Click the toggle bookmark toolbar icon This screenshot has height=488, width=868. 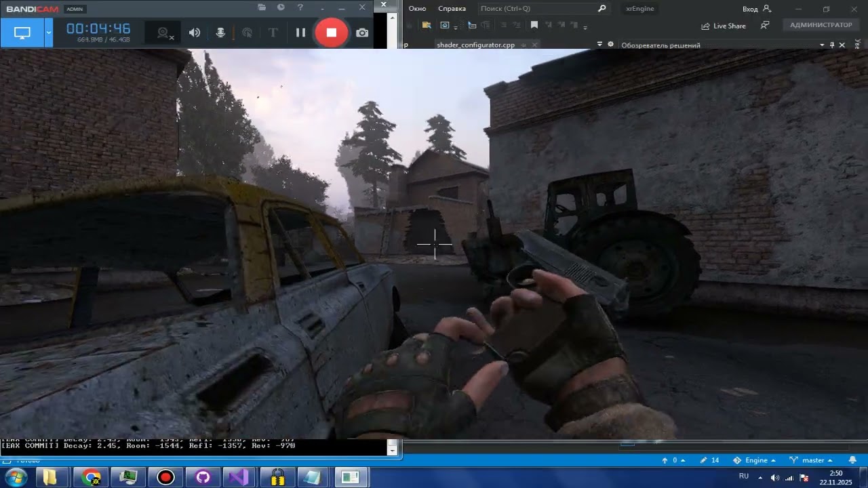pyautogui.click(x=534, y=26)
